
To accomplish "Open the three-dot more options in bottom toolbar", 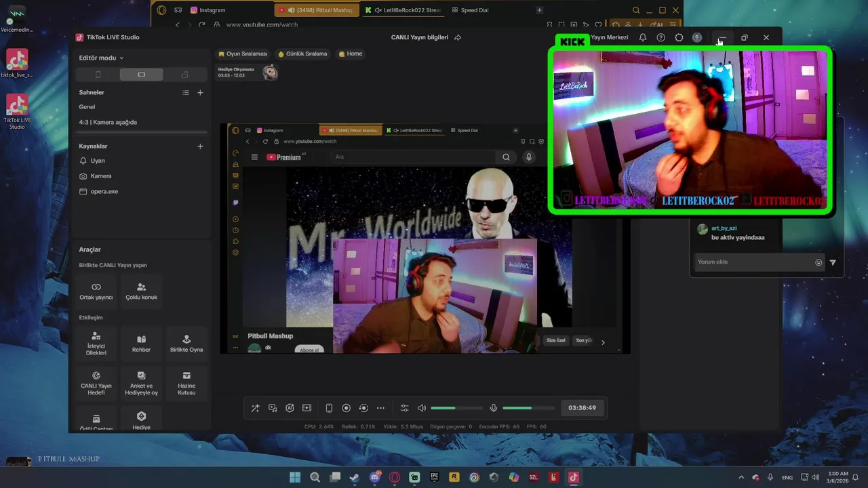I will [x=380, y=408].
